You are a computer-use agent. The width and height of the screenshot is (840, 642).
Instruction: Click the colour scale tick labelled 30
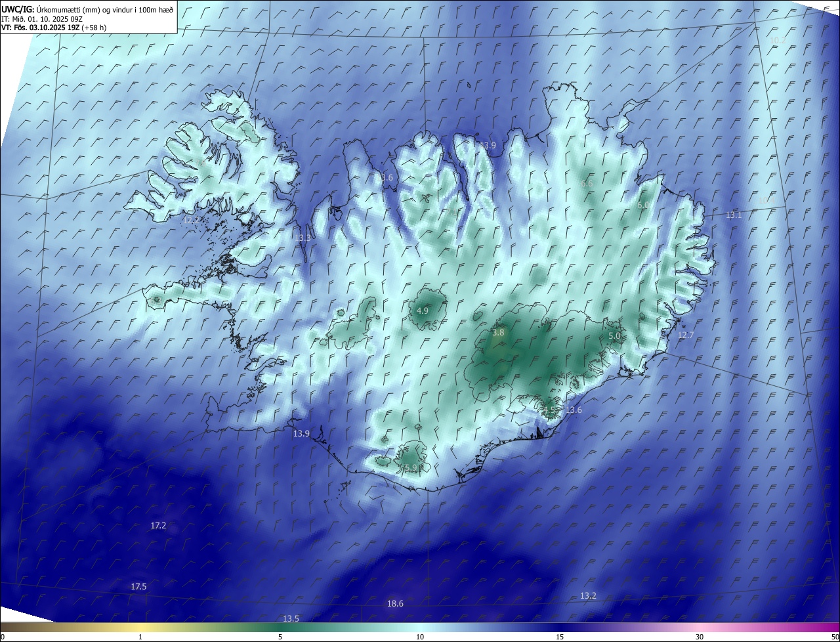pyautogui.click(x=700, y=637)
